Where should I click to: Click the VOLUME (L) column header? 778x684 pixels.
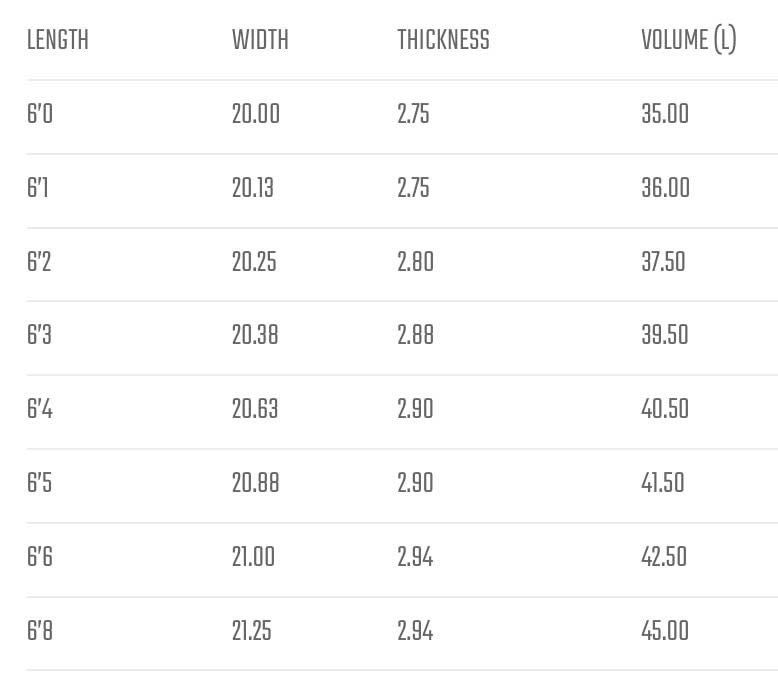[x=689, y=40]
